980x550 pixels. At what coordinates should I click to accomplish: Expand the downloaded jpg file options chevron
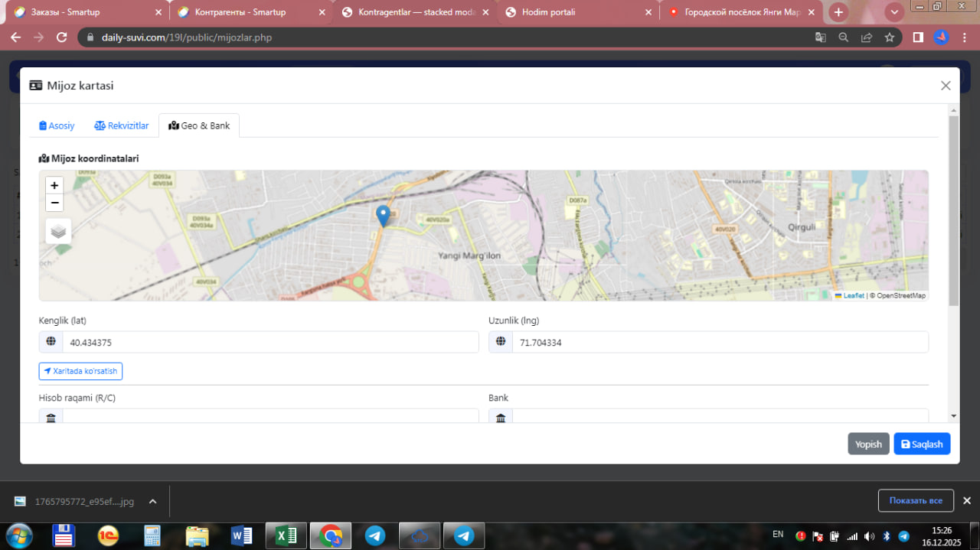152,502
